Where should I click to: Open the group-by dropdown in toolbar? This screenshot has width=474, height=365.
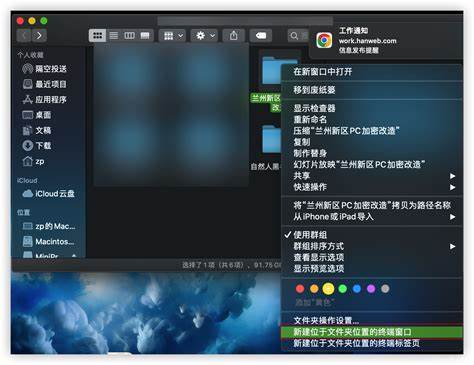[173, 35]
